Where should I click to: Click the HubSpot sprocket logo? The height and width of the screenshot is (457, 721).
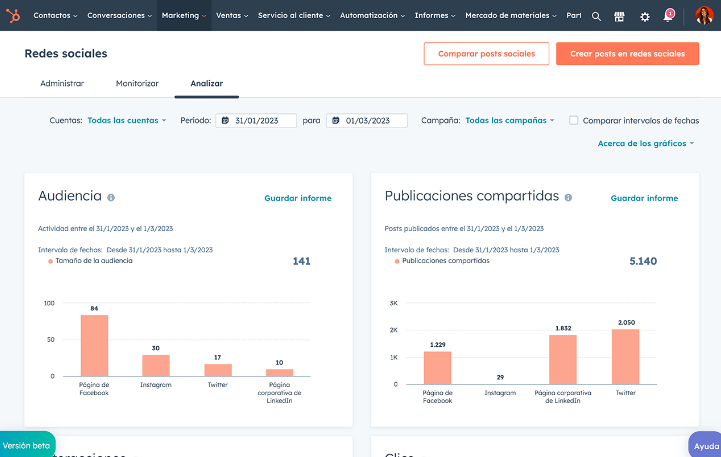pos(13,16)
